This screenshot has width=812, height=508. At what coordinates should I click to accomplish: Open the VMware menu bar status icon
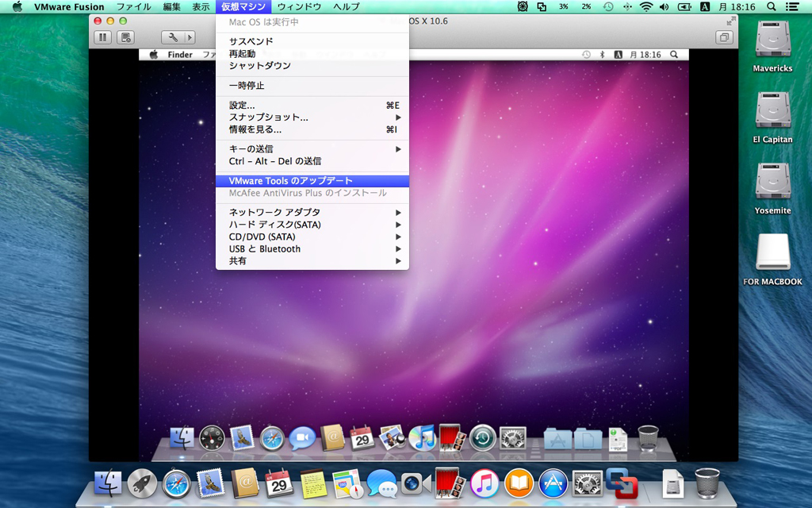point(542,6)
